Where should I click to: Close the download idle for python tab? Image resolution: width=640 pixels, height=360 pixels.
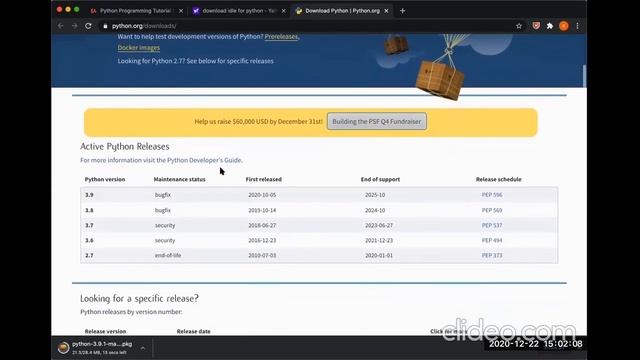[284, 11]
